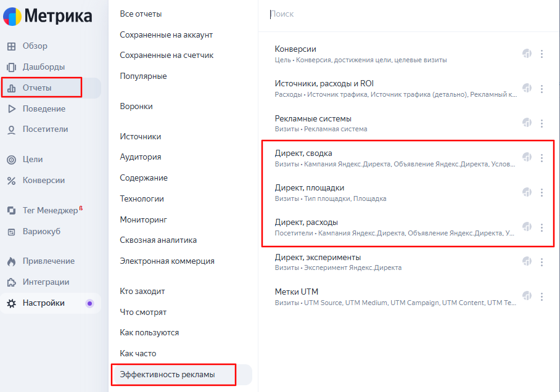Click the Поведение play icon
560x392 pixels.
click(x=12, y=109)
